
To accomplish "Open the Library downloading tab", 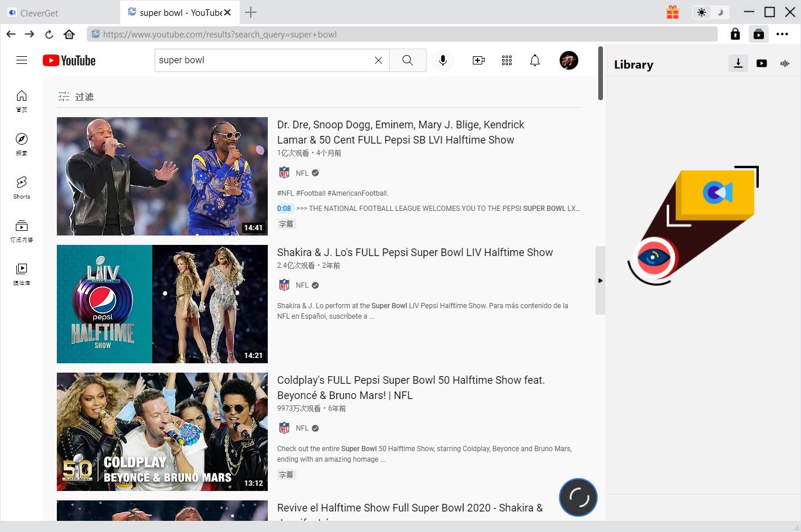I will pos(738,63).
